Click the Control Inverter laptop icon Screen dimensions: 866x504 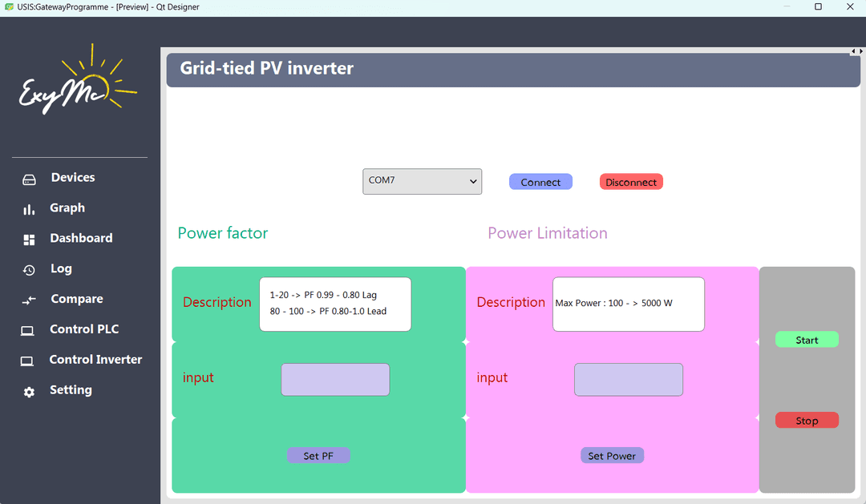coord(27,361)
